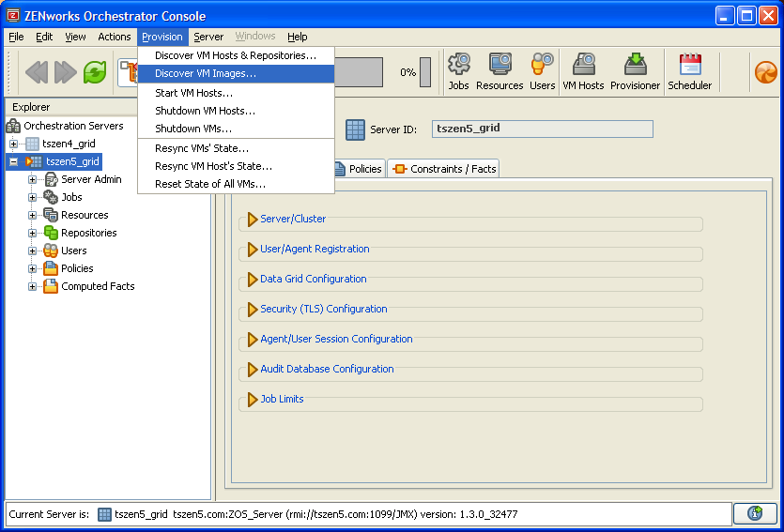Image resolution: width=784 pixels, height=532 pixels.
Task: Expand the Resources tree node
Action: (33, 215)
